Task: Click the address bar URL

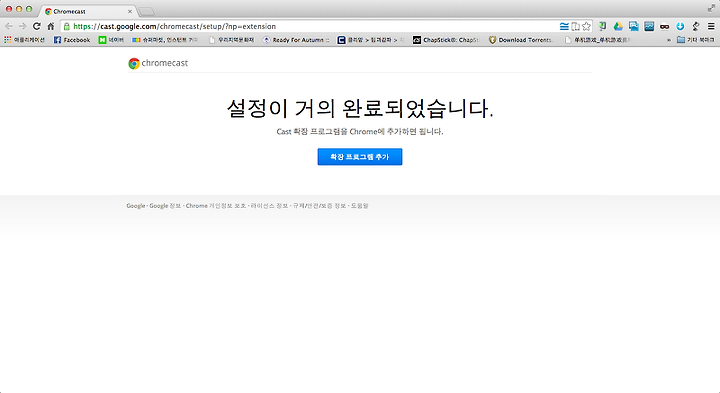Action: (174, 27)
